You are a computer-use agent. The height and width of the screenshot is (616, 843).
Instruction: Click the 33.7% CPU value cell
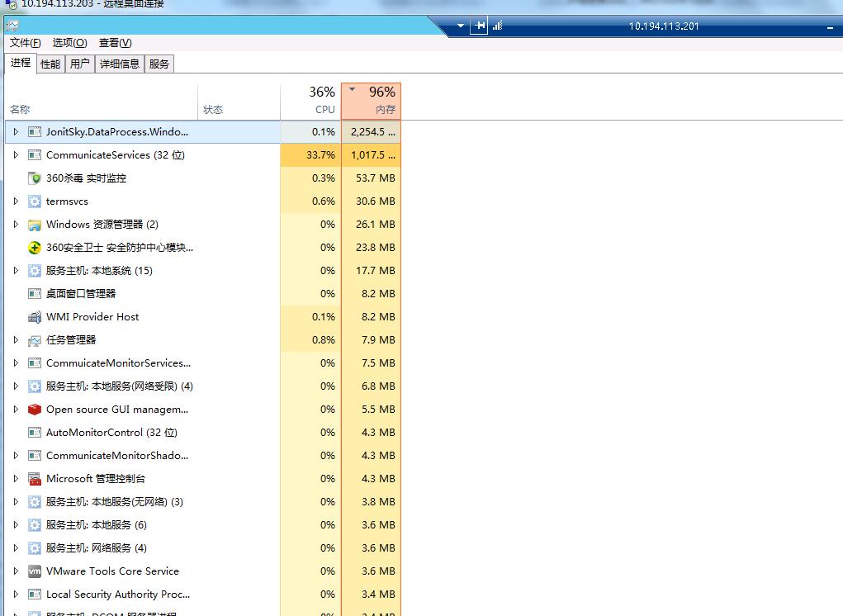tap(310, 154)
